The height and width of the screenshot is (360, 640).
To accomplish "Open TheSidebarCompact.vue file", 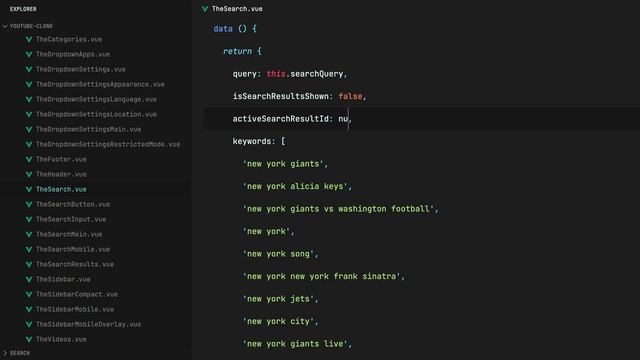I will coord(77,294).
